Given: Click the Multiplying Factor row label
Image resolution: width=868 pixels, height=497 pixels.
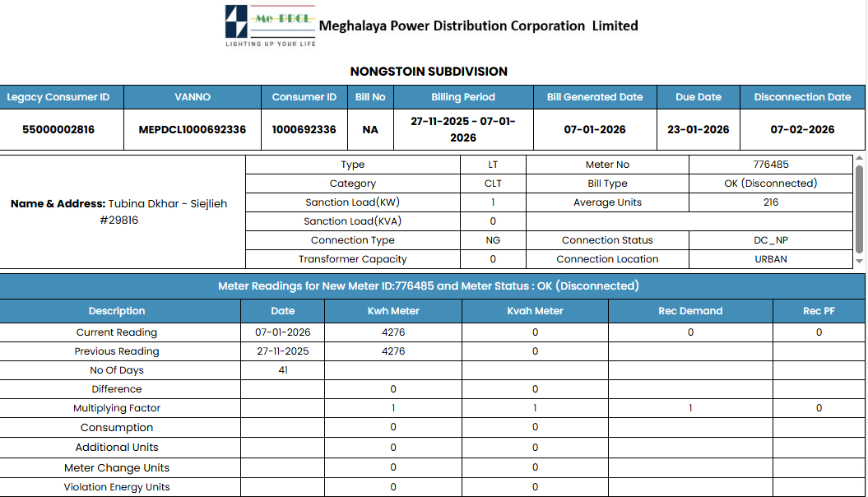Looking at the screenshot, I should click(117, 408).
